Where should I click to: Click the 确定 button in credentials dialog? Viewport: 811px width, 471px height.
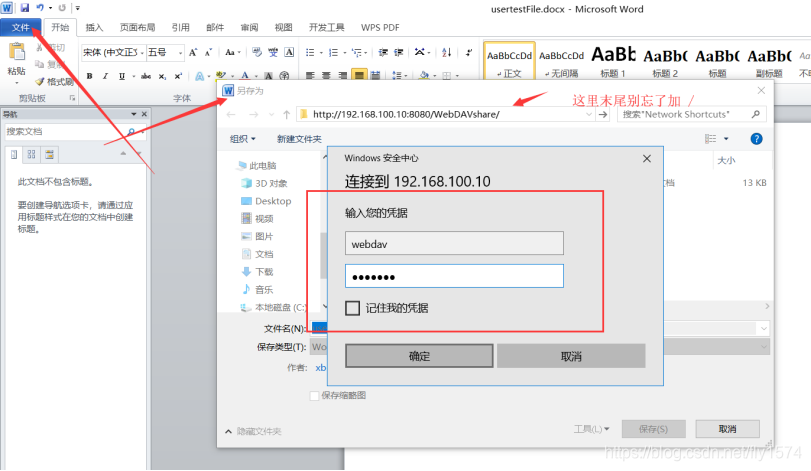419,356
